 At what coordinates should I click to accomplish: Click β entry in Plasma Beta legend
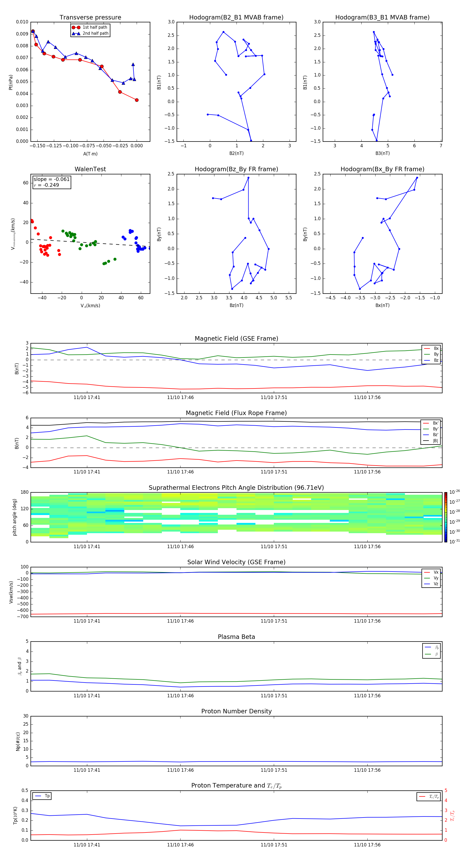431,654
